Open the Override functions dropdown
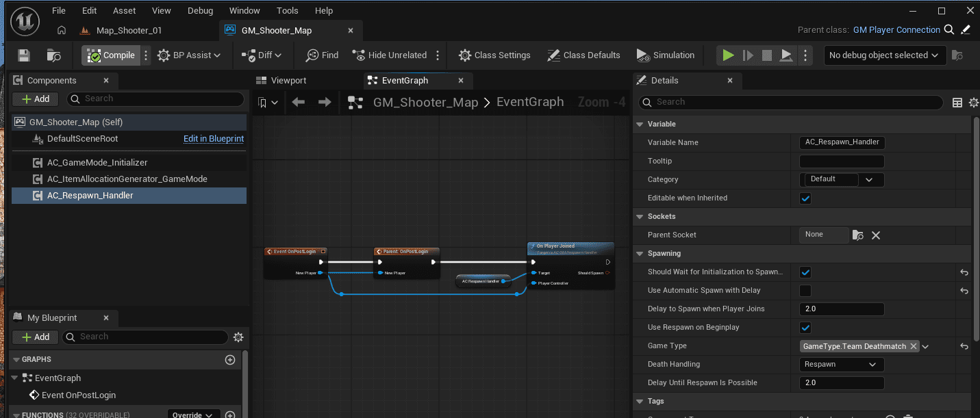This screenshot has width=980, height=418. click(x=194, y=415)
